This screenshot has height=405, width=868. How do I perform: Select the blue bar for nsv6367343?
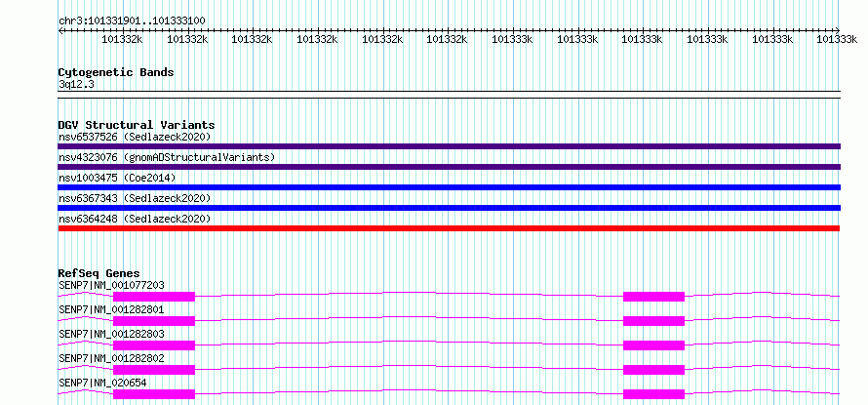(x=449, y=208)
